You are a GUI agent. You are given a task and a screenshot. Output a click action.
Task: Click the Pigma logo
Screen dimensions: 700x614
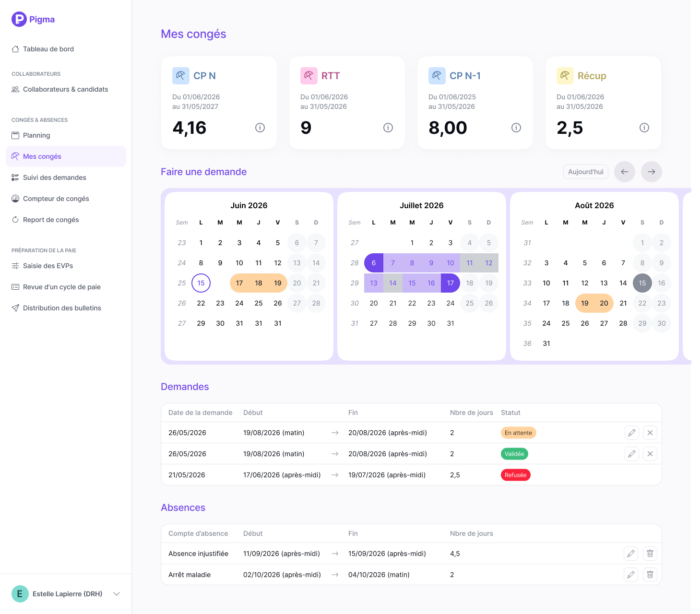[33, 19]
